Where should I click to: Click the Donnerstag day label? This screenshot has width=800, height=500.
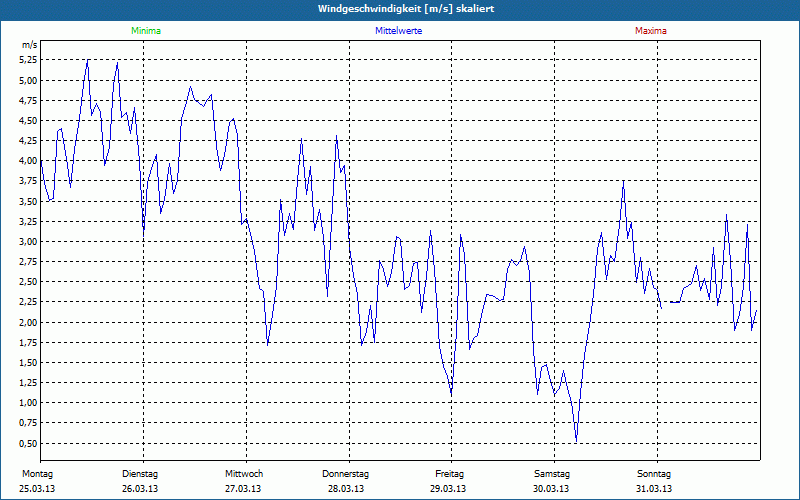click(345, 474)
